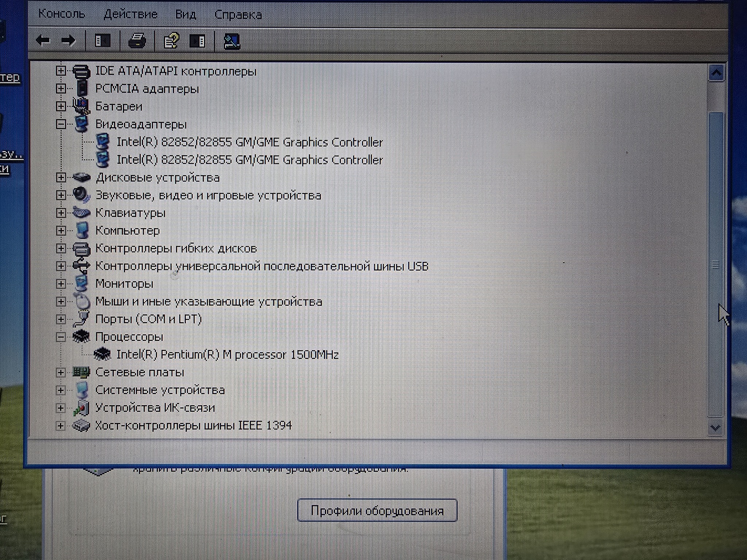Click the Print toolbar icon
The height and width of the screenshot is (560, 747).
(137, 40)
